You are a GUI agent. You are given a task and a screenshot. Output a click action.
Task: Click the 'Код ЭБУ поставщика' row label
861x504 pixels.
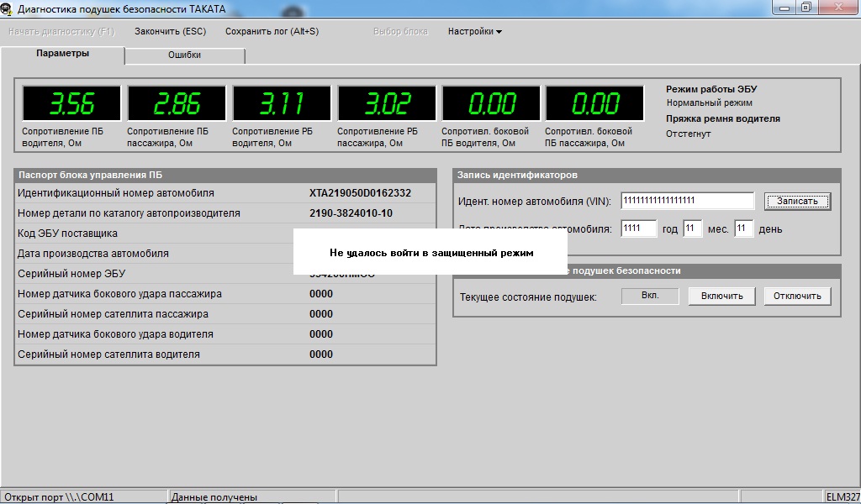click(67, 233)
